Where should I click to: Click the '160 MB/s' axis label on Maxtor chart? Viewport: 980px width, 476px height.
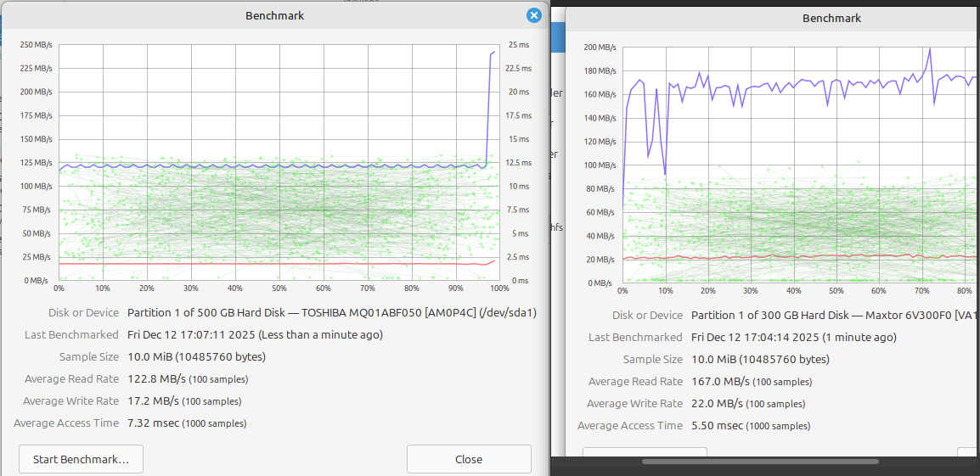[x=600, y=94]
